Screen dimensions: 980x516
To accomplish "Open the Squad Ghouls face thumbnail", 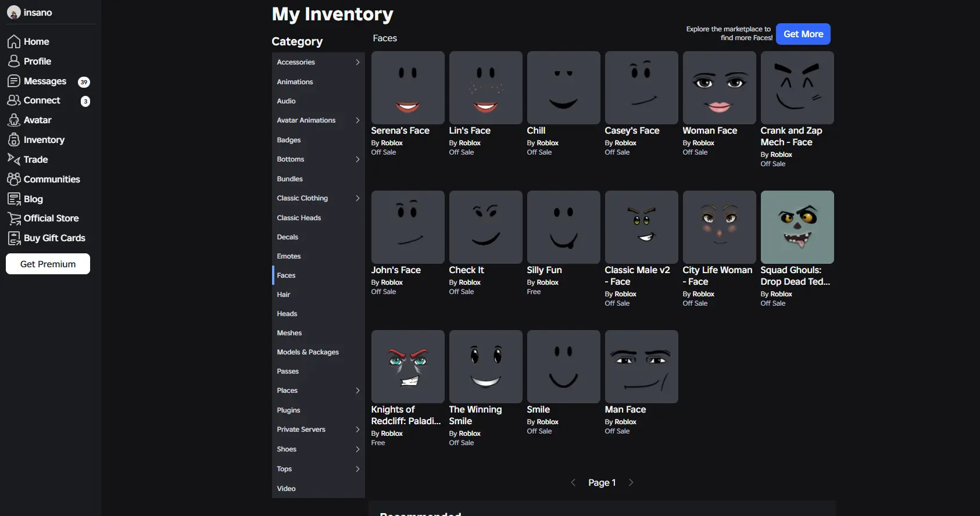I will click(x=797, y=227).
